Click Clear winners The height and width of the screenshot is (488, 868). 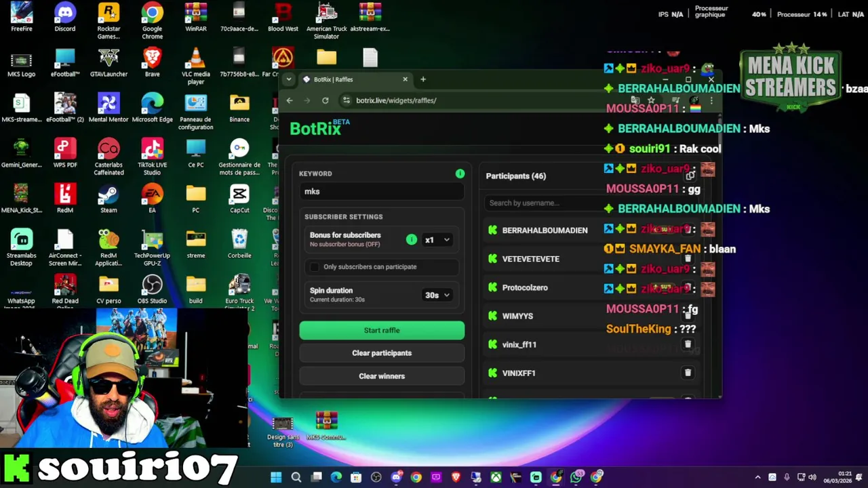click(x=382, y=376)
